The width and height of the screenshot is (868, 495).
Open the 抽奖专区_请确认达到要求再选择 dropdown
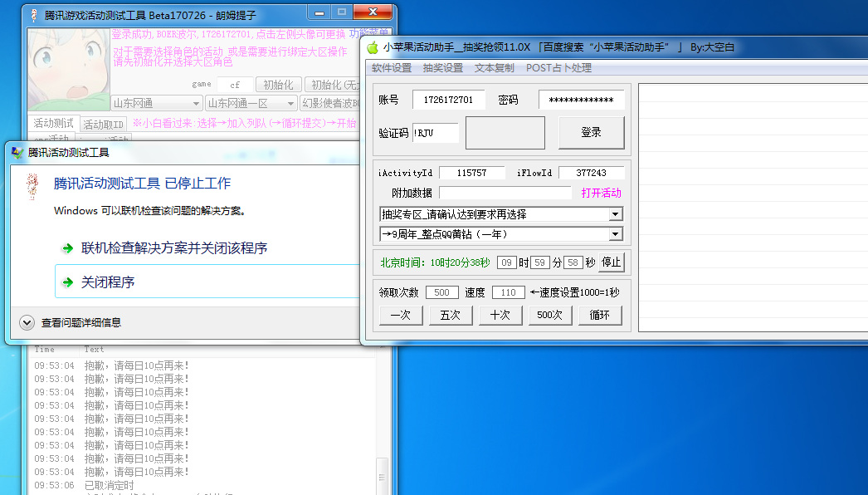click(501, 214)
